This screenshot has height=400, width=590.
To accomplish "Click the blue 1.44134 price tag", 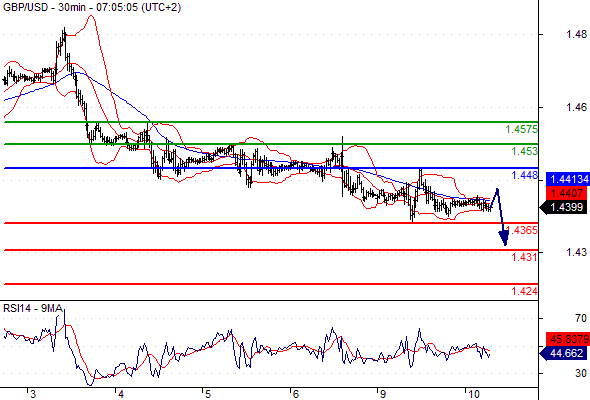I will click(x=567, y=179).
